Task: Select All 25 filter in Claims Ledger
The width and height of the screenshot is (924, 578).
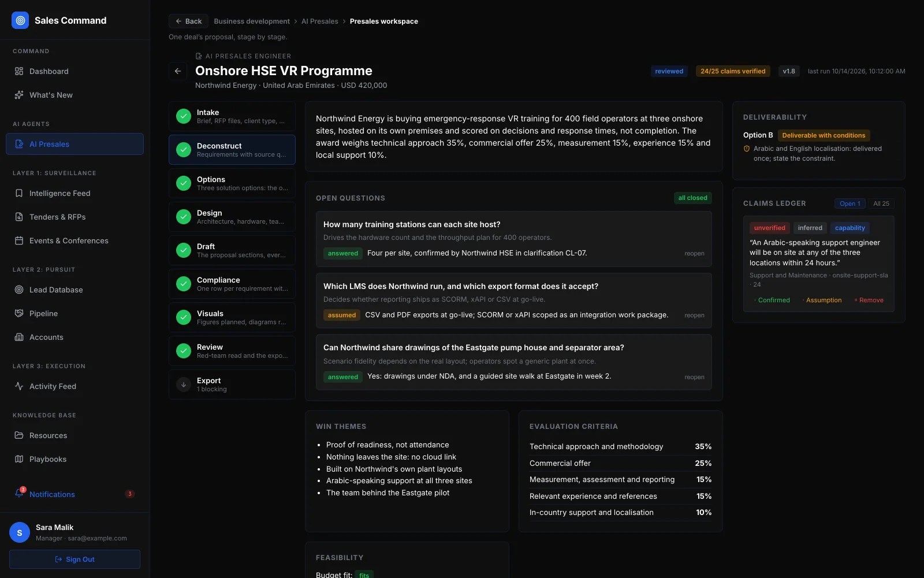Action: pyautogui.click(x=881, y=203)
